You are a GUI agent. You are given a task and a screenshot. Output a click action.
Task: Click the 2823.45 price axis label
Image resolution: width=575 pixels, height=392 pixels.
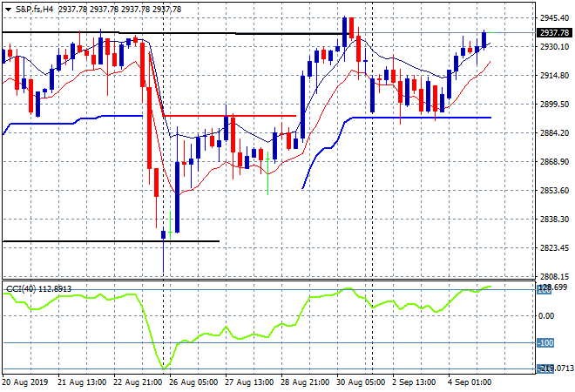554,248
